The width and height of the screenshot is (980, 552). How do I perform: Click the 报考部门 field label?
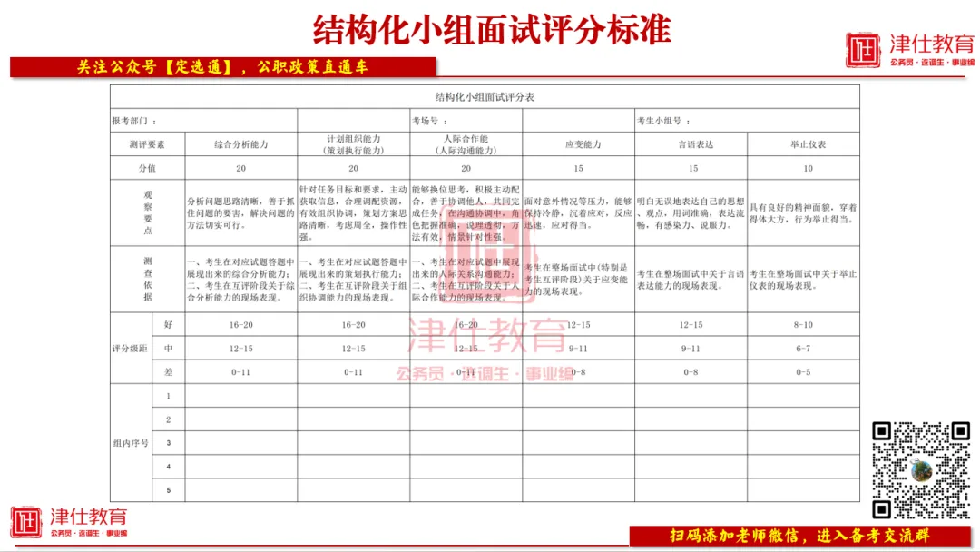tap(134, 121)
